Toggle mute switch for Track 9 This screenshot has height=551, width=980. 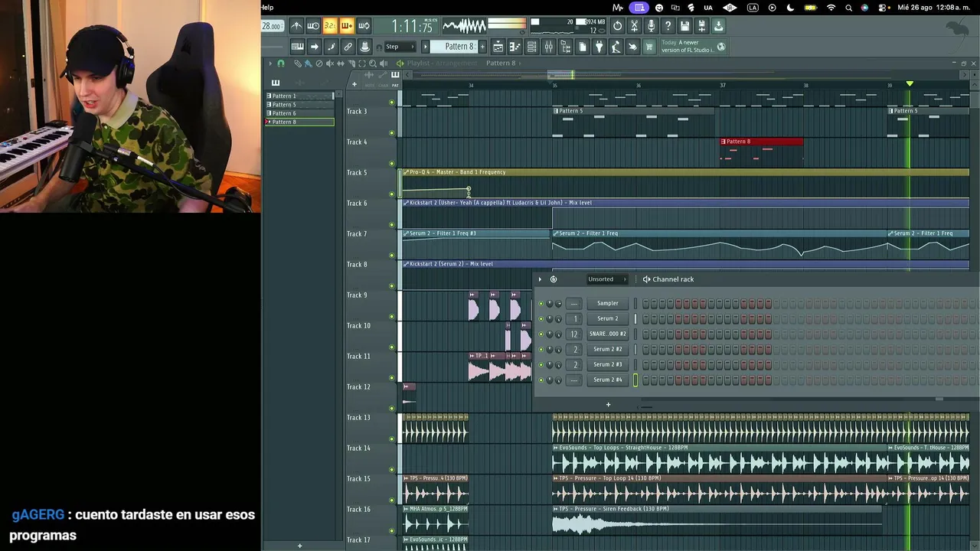point(392,317)
